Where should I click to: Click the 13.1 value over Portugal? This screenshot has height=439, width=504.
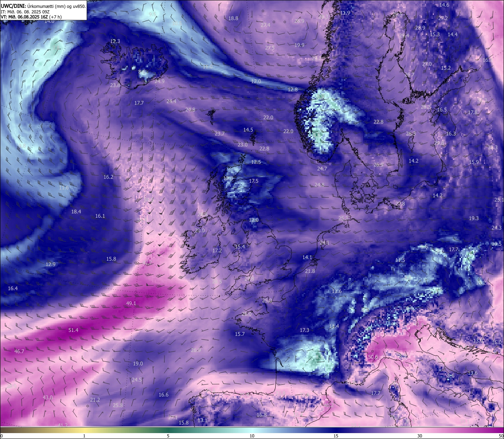coord(202,420)
